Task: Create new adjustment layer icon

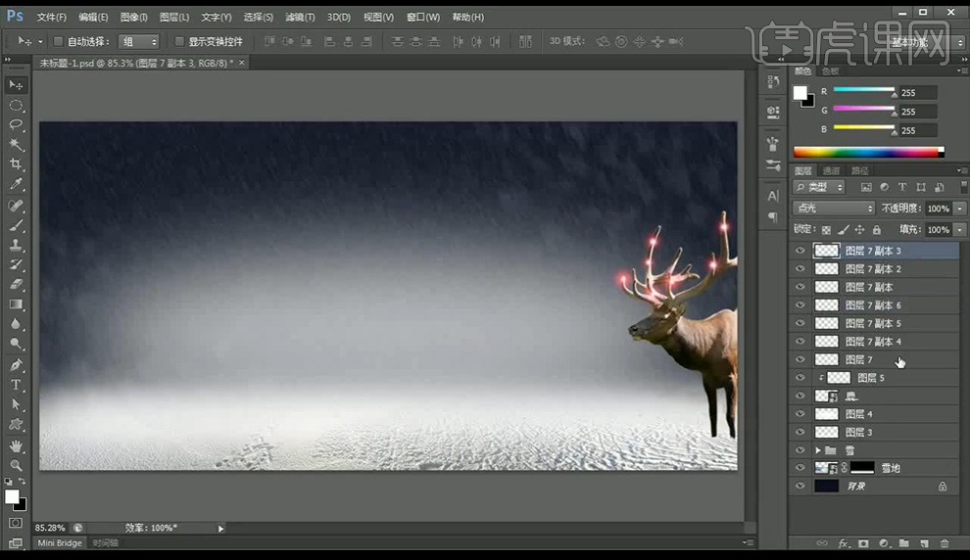Action: point(884,543)
